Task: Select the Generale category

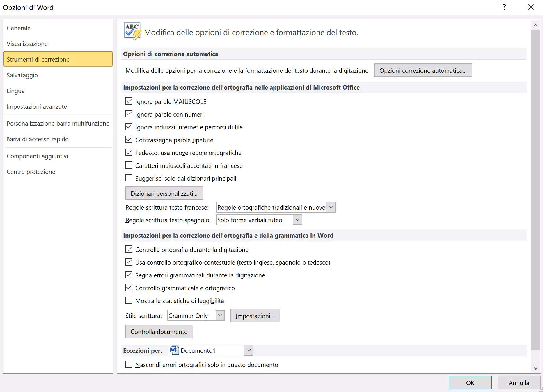Action: [x=58, y=28]
